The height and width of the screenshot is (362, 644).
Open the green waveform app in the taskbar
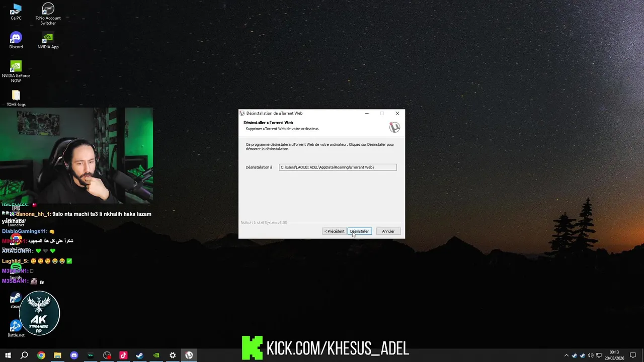pyautogui.click(x=91, y=355)
